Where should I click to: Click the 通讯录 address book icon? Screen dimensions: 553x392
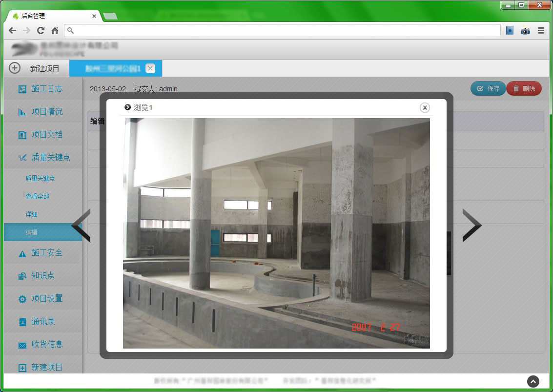tap(22, 322)
